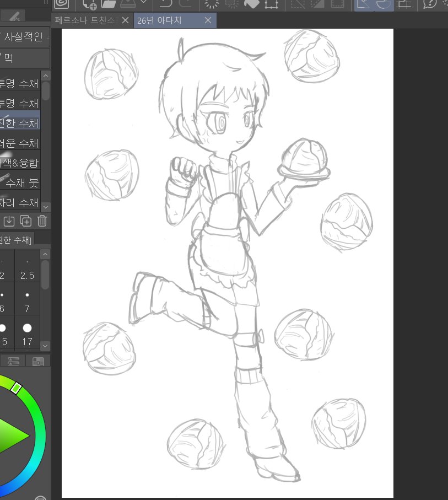Set brush size preset 7
The image size is (448, 500).
27,299
